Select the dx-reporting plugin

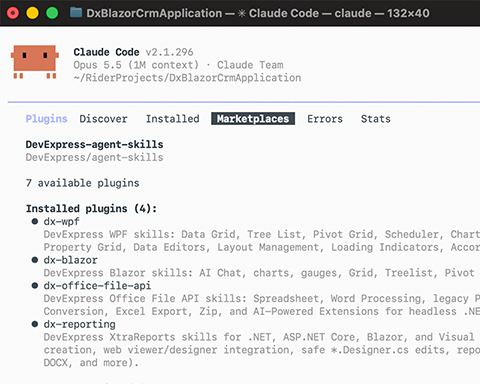(79, 324)
